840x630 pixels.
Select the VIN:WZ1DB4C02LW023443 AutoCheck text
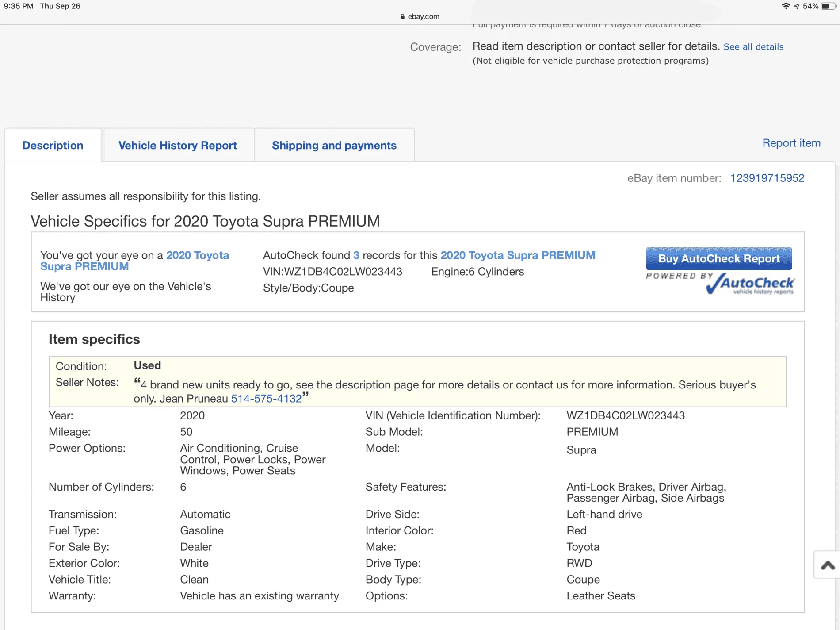click(x=332, y=272)
